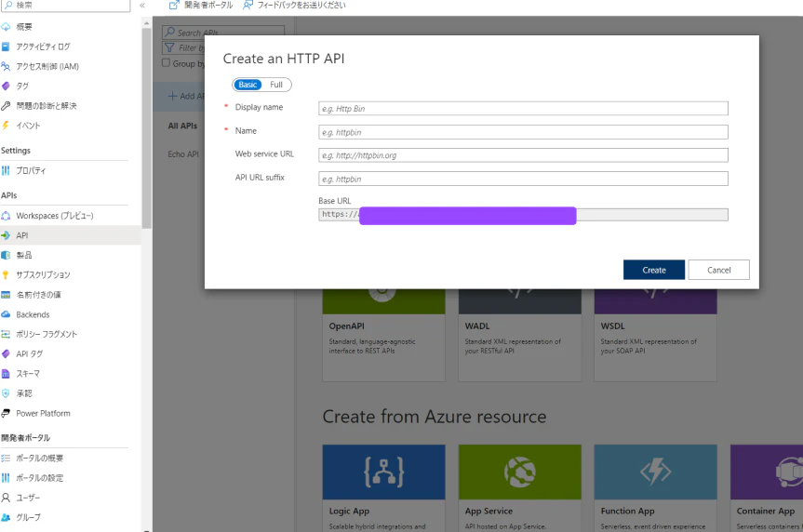This screenshot has height=532, width=803.
Task: Select the アクティビティ ログ icon
Action: point(6,47)
